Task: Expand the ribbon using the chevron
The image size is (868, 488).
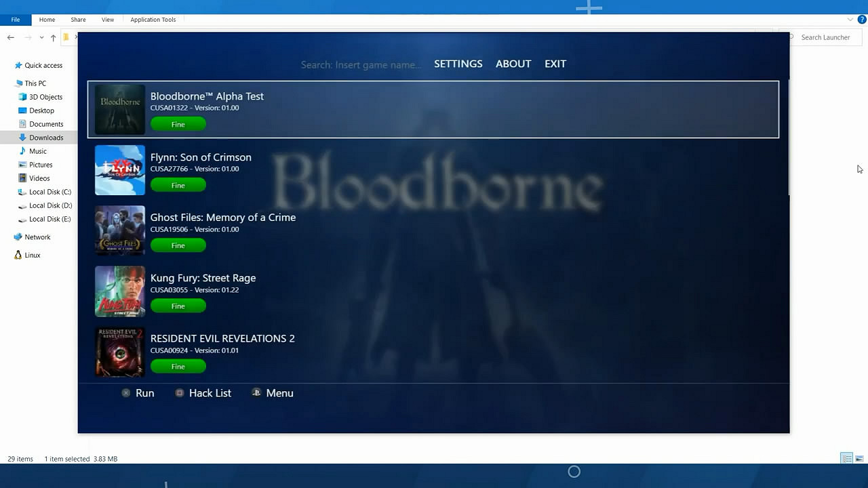Action: click(x=850, y=20)
